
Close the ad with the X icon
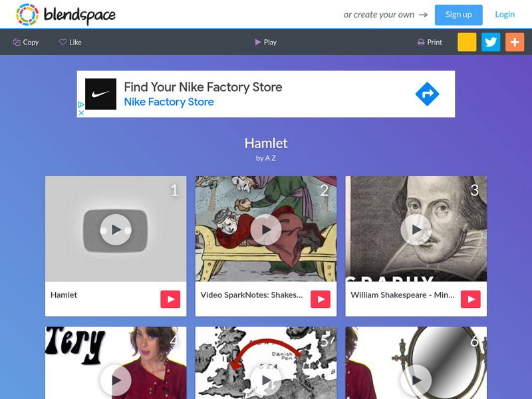[x=81, y=113]
